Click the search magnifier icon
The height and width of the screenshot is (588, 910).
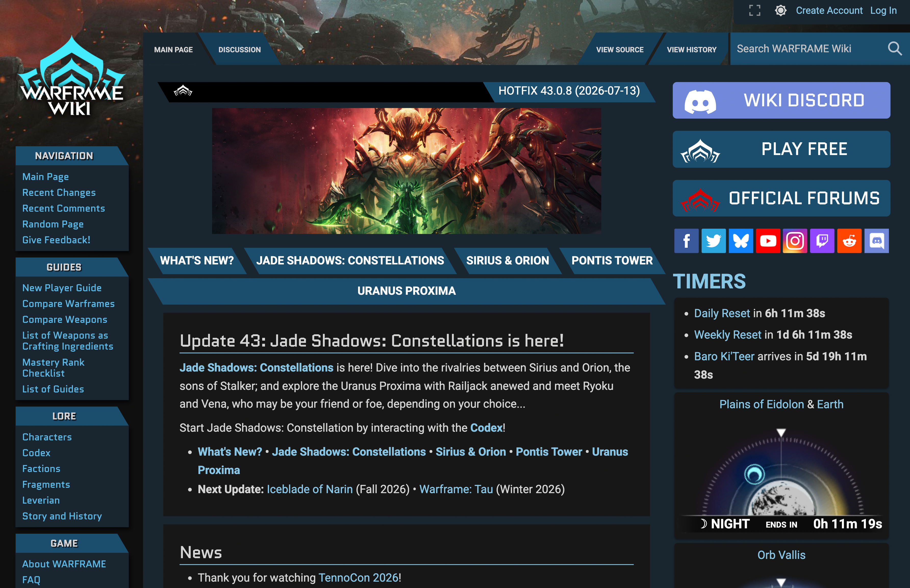pyautogui.click(x=894, y=48)
